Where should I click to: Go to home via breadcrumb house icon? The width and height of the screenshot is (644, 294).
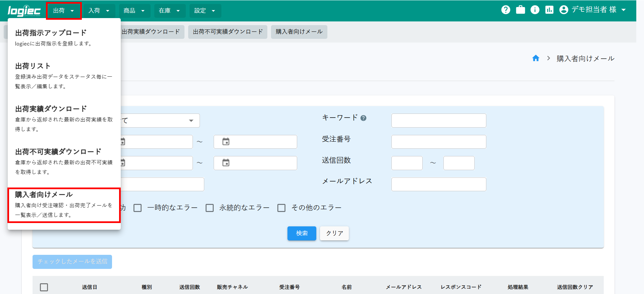[x=536, y=58]
